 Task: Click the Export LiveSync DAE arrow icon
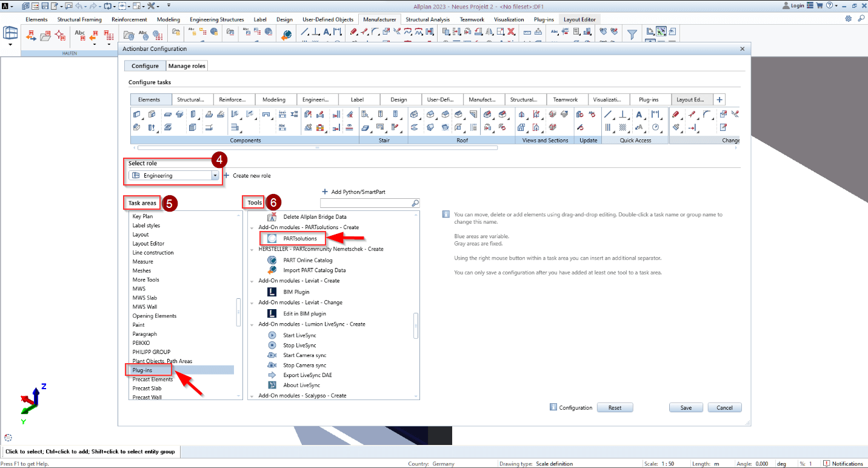(x=272, y=375)
